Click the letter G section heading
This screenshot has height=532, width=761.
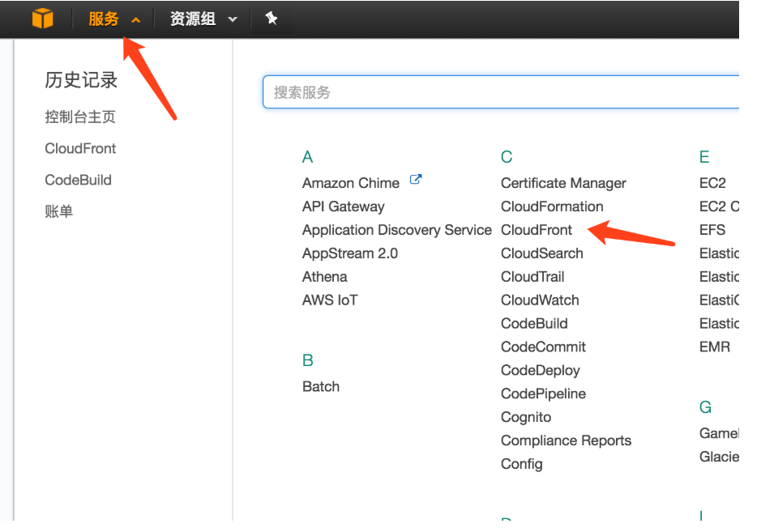[x=705, y=406]
